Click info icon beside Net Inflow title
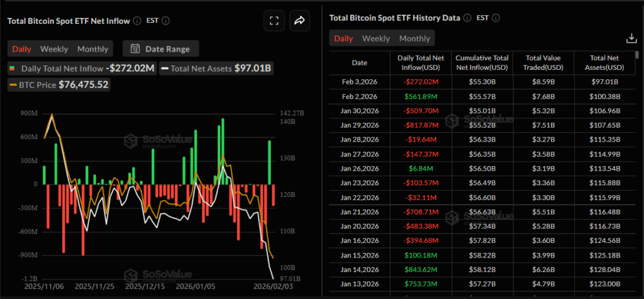 tap(136, 20)
